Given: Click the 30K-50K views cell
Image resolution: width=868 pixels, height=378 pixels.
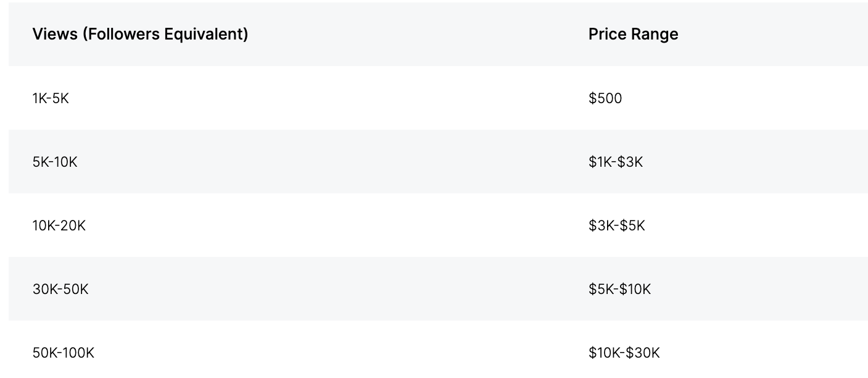Looking at the screenshot, I should click(x=60, y=289).
